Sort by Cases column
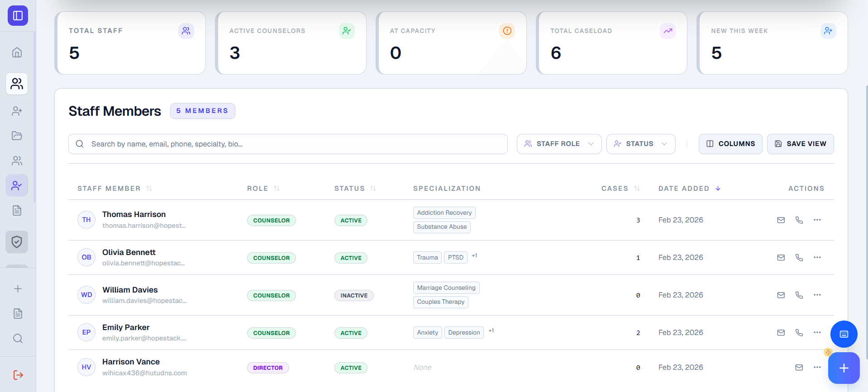 click(620, 189)
